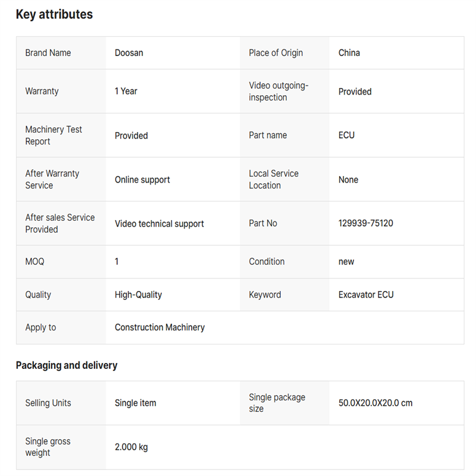Click the Place of Origin label
This screenshot has height=476, width=476.
(x=275, y=53)
